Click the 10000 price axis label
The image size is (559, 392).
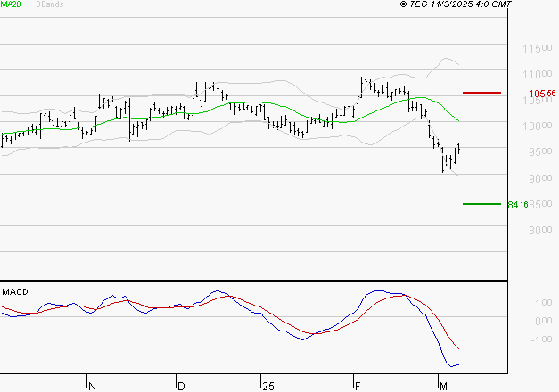(538, 126)
